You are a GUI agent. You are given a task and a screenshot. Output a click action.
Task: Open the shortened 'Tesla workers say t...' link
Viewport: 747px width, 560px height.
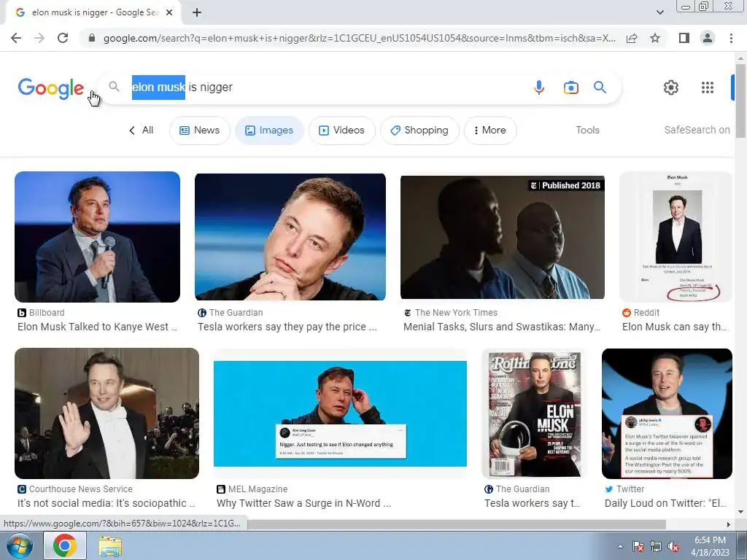click(532, 503)
